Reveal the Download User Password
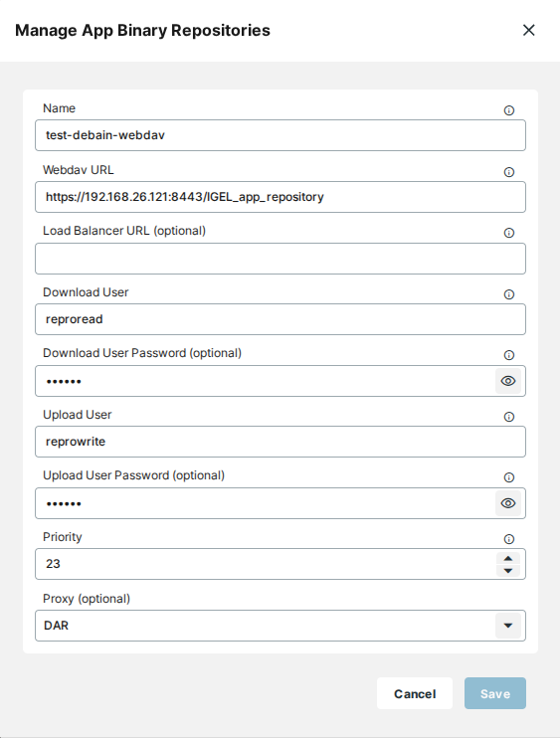This screenshot has width=560, height=738. pyautogui.click(x=508, y=381)
